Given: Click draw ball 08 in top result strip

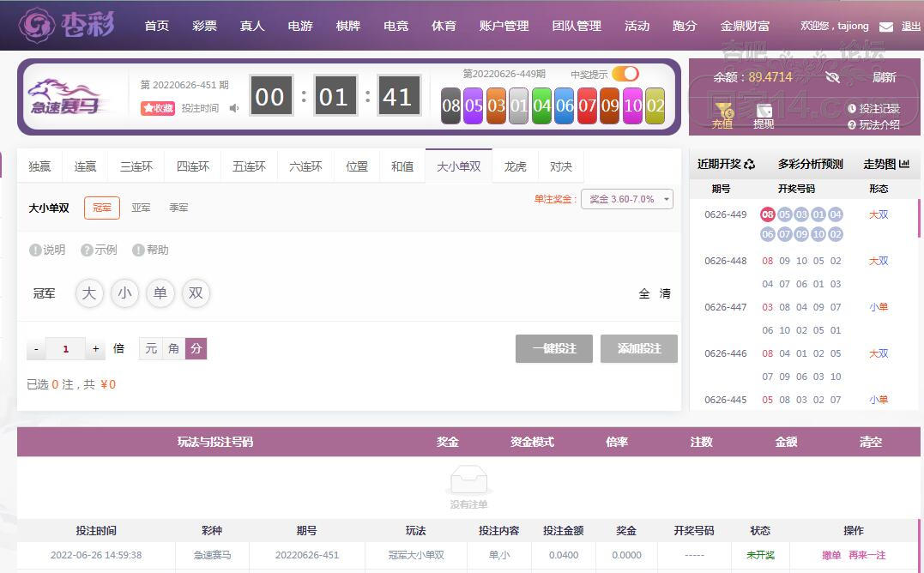Looking at the screenshot, I should pyautogui.click(x=450, y=106).
